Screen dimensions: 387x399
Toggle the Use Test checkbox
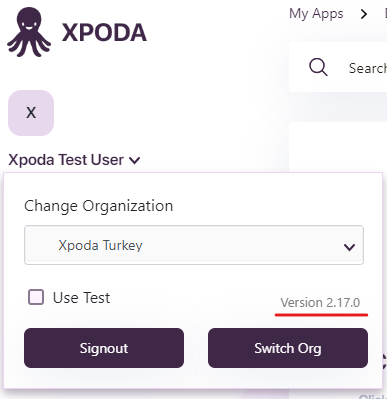pyautogui.click(x=36, y=297)
